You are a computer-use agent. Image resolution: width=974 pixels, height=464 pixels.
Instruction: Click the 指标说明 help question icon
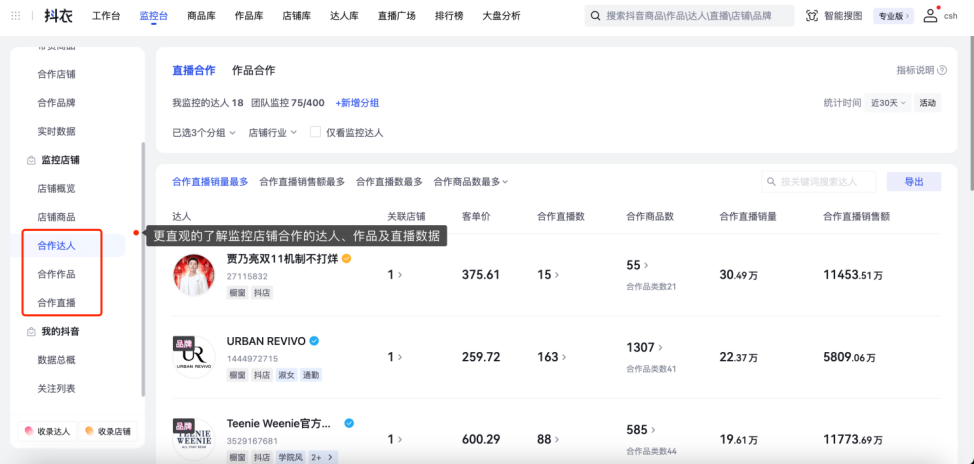pos(942,70)
